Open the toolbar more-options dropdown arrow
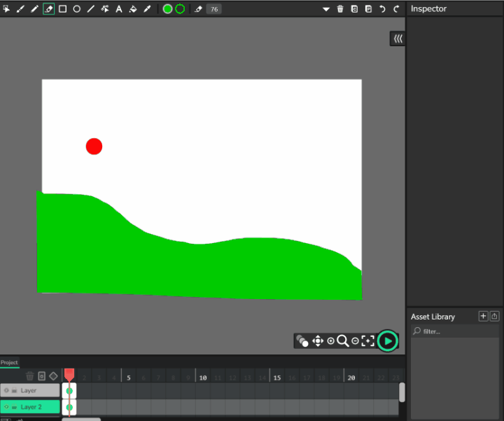The image size is (504, 421). (x=326, y=9)
